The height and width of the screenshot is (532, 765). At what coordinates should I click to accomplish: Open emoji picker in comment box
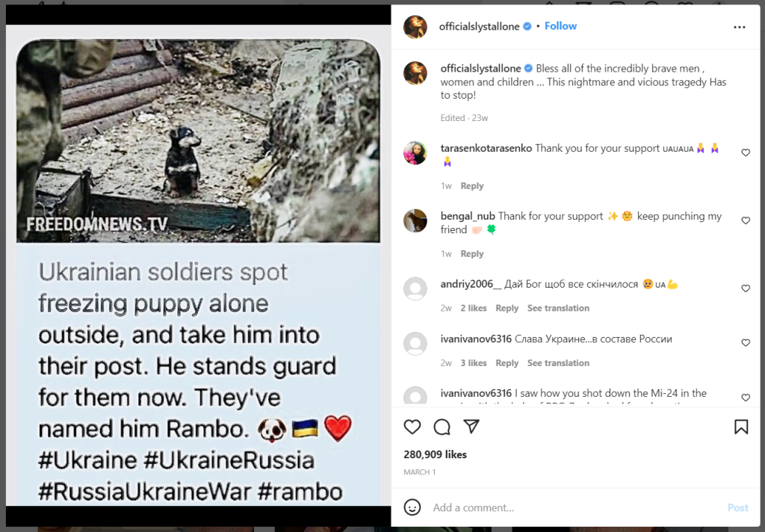(x=412, y=507)
